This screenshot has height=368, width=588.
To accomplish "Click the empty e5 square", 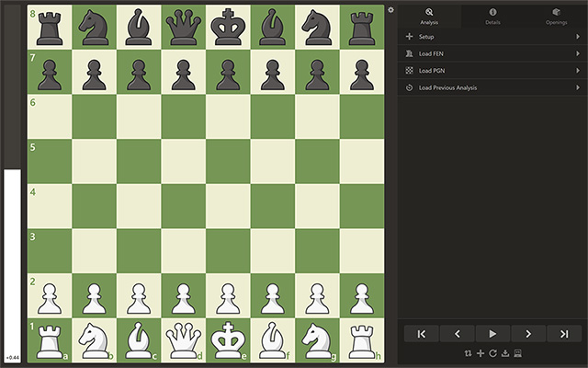I will pyautogui.click(x=228, y=162).
